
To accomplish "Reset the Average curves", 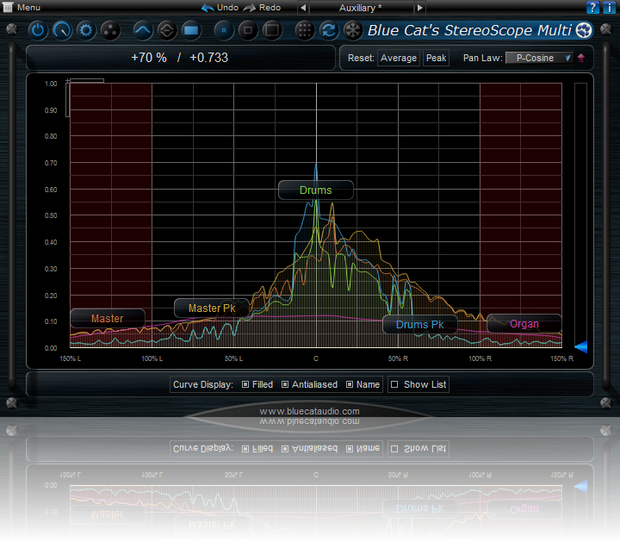I will click(398, 58).
